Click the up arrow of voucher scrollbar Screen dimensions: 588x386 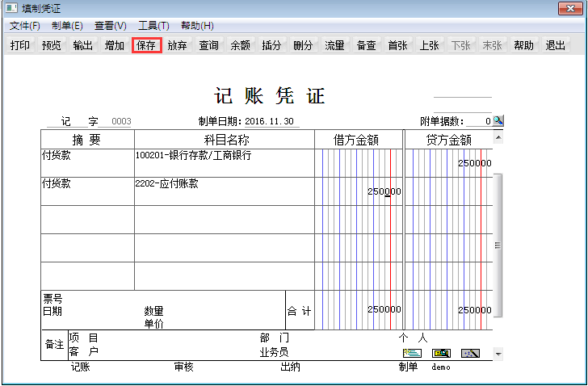[x=498, y=137]
